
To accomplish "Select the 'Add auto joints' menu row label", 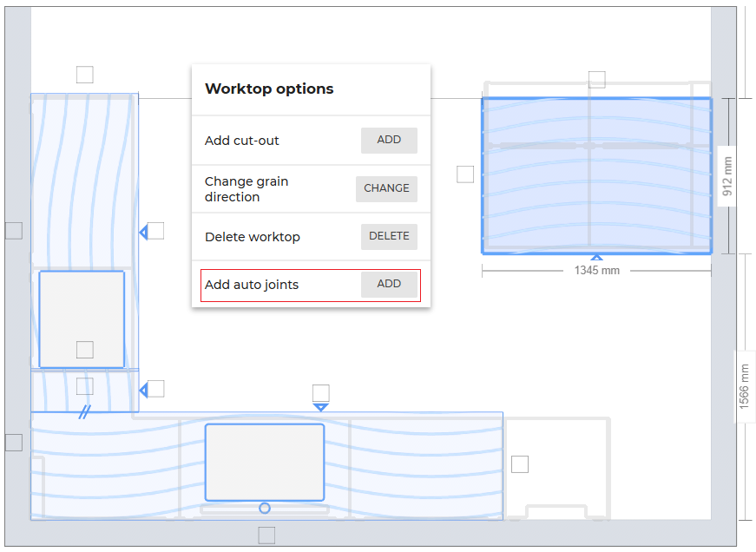I will click(x=252, y=285).
